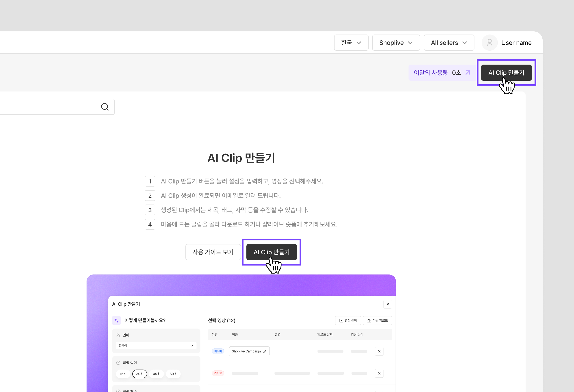Screen dimensions: 574x392
Task: Select the 15초 clip length
Action: point(123,374)
